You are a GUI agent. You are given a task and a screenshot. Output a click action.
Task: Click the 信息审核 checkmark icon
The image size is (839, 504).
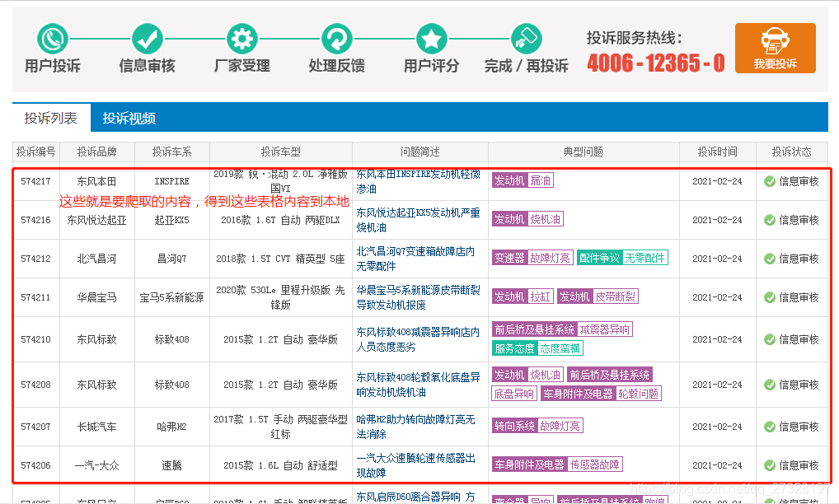[x=148, y=39]
